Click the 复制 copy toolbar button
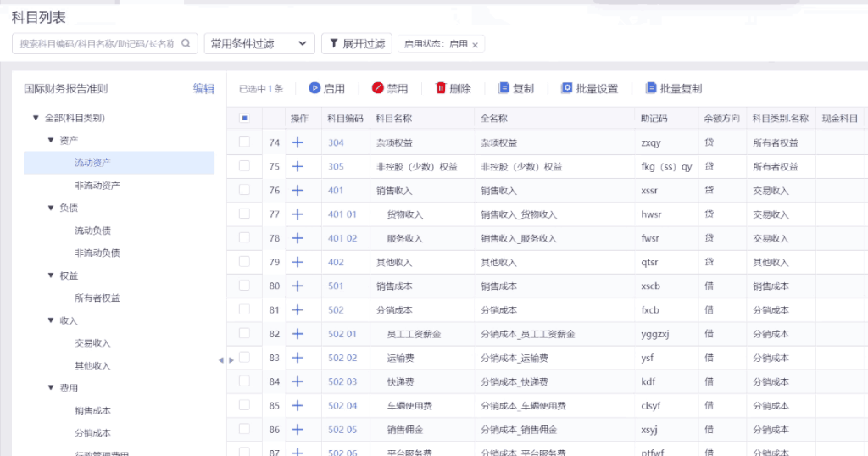 pyautogui.click(x=516, y=88)
